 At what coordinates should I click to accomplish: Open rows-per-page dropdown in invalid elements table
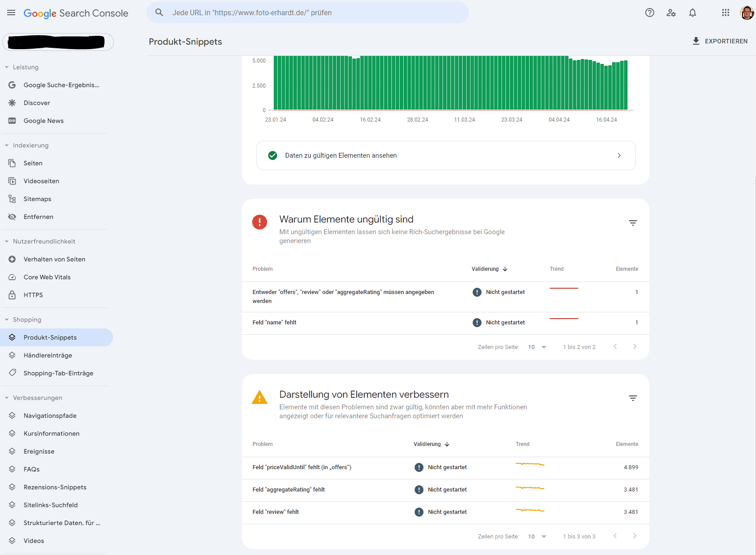pyautogui.click(x=537, y=347)
